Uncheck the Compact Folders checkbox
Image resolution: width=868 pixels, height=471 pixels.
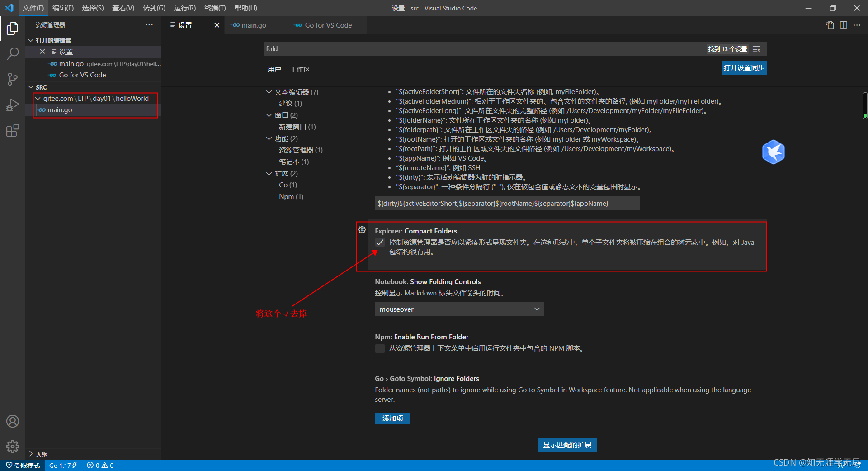click(x=380, y=243)
